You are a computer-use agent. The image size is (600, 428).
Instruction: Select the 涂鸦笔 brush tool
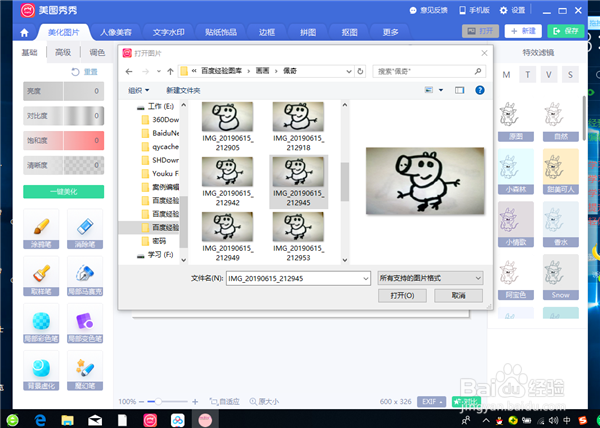(41, 229)
